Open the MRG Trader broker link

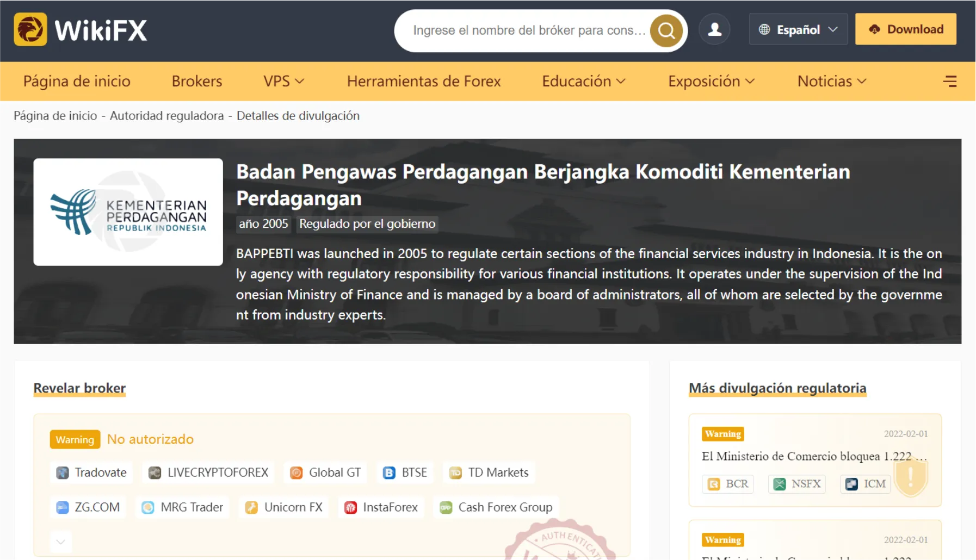click(x=183, y=507)
